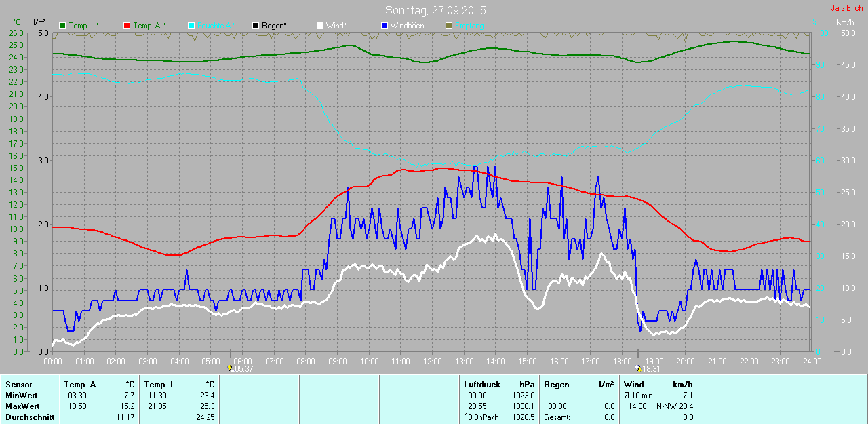This screenshot has width=868, height=424.
Task: Click the '24:00' time axis label
Action: click(812, 362)
